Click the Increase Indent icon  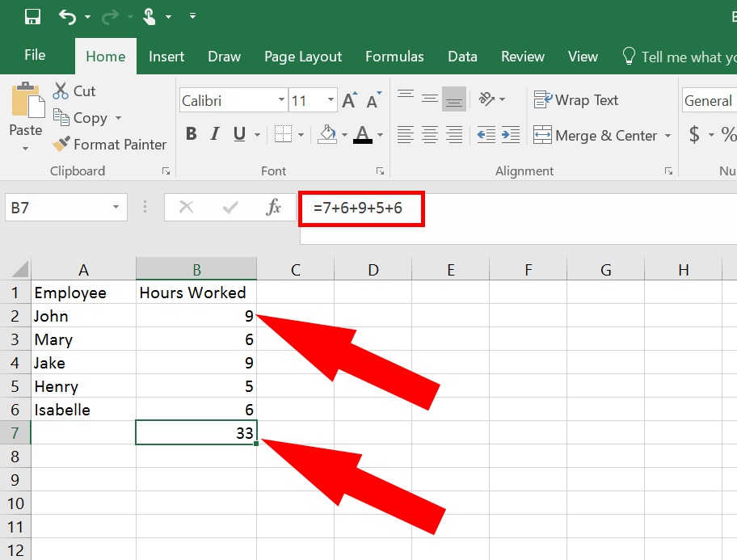[511, 135]
